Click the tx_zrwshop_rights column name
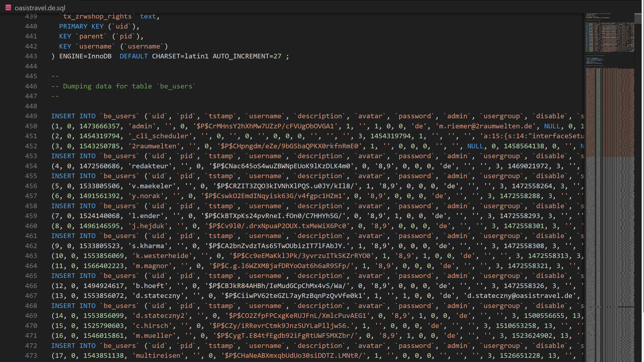The width and height of the screenshot is (644, 362). click(97, 16)
